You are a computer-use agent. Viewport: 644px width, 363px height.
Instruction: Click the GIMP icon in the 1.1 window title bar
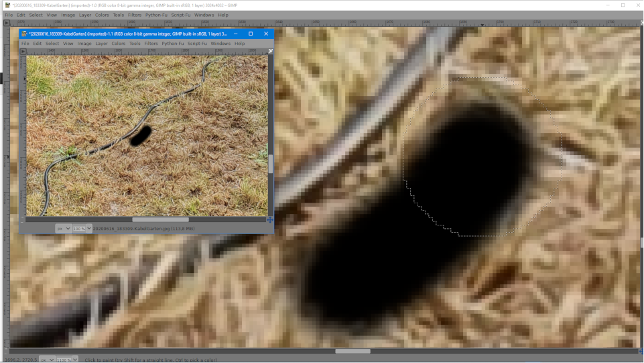click(x=24, y=34)
